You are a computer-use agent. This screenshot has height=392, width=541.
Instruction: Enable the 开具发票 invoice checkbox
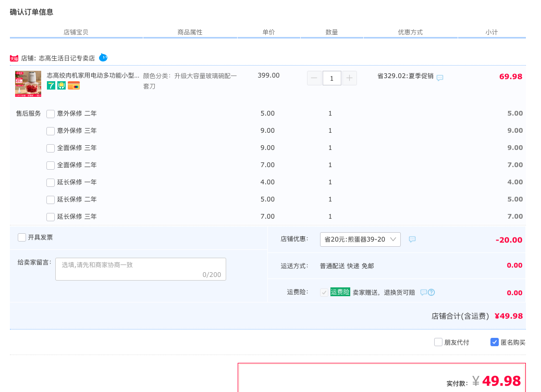point(22,237)
